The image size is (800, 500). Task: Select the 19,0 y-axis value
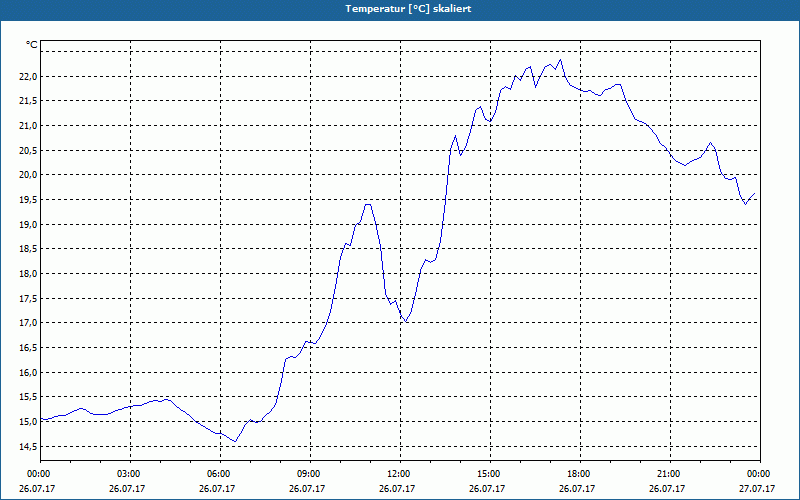(28, 224)
